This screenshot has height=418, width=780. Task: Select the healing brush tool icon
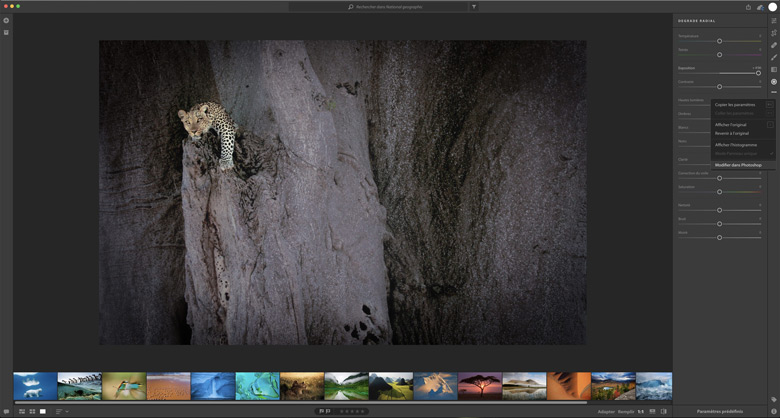coord(774,45)
